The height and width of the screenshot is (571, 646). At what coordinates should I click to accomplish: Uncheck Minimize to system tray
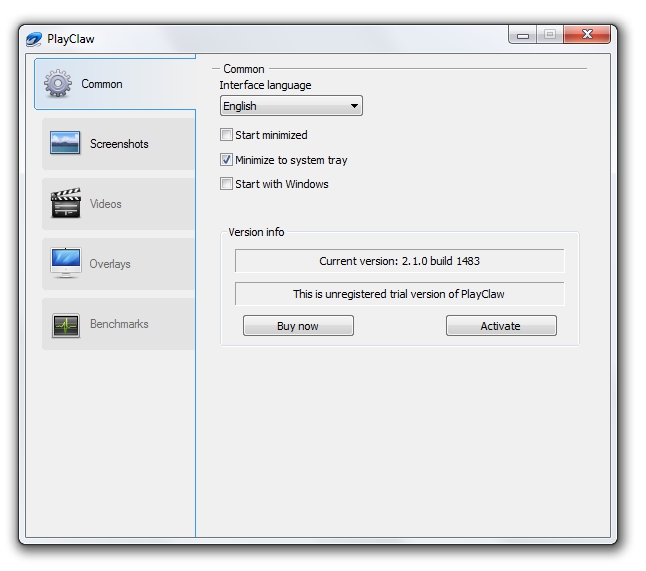click(226, 159)
